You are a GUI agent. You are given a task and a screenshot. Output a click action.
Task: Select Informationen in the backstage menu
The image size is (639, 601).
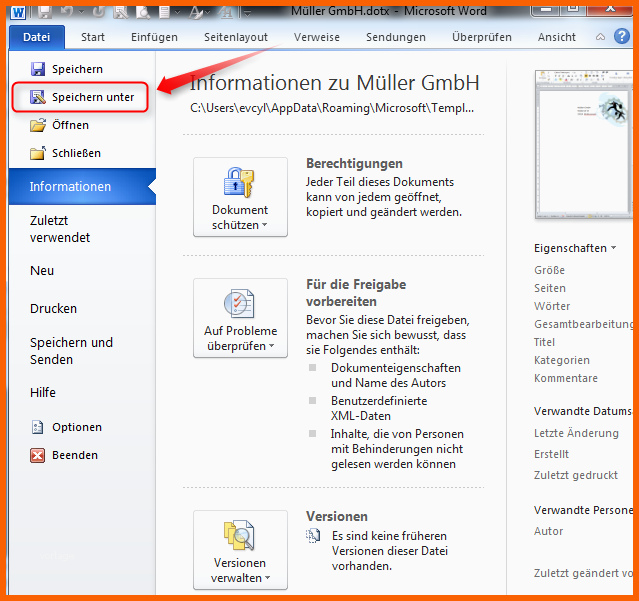82,186
